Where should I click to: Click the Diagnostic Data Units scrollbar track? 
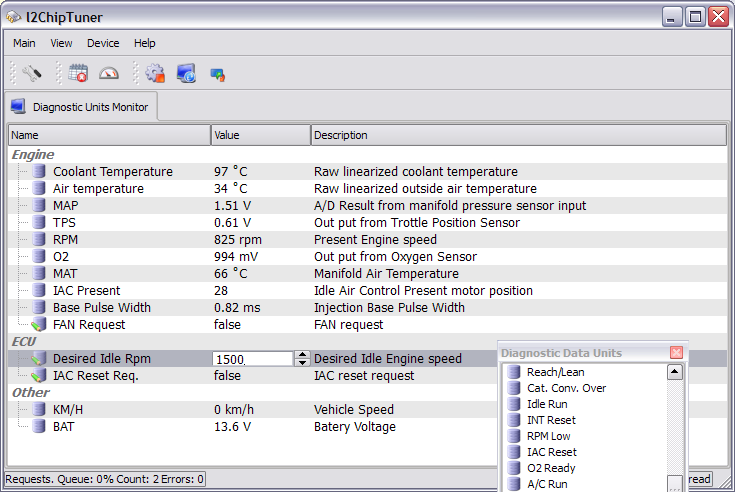(x=675, y=426)
